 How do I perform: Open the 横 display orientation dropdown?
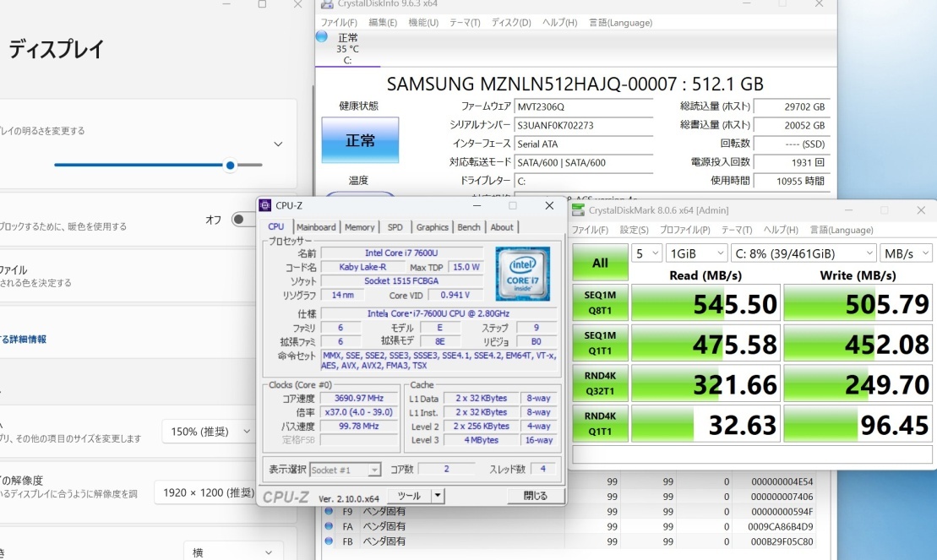point(232,553)
